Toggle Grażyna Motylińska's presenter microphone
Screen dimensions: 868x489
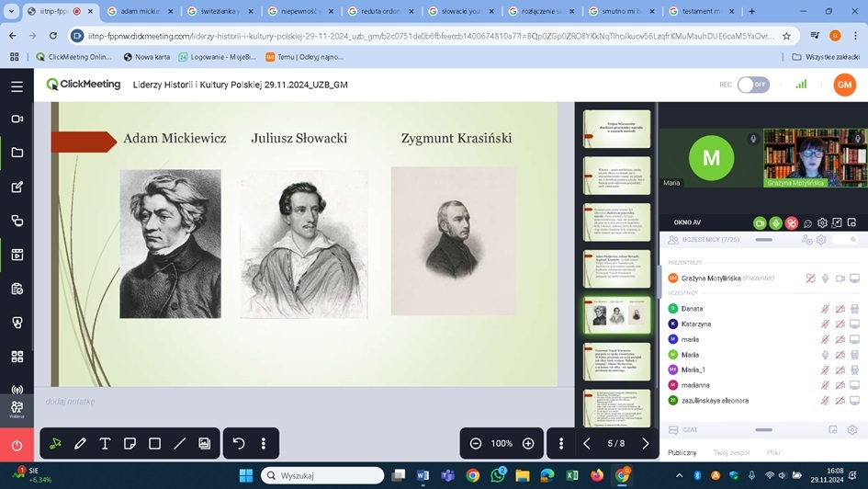tap(825, 278)
